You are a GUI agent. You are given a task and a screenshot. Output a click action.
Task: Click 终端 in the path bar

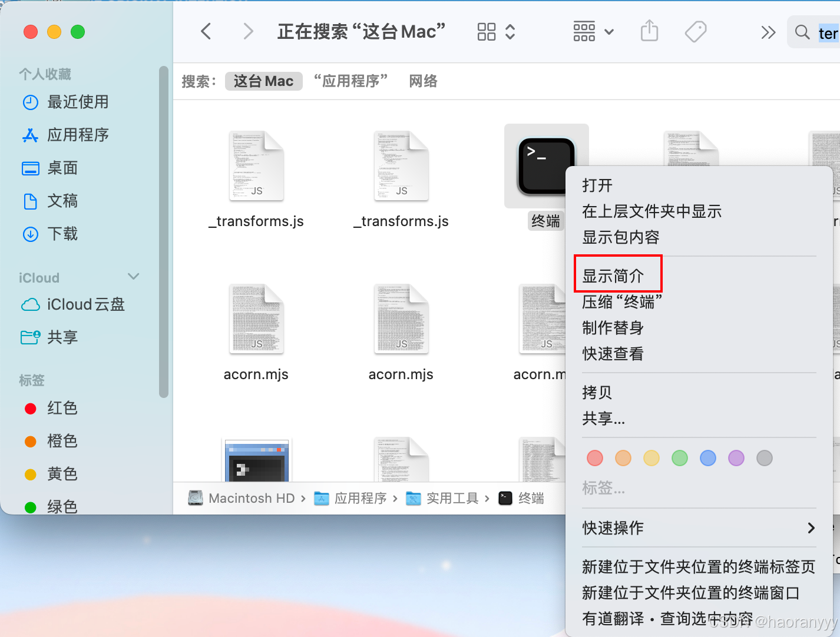pos(521,499)
